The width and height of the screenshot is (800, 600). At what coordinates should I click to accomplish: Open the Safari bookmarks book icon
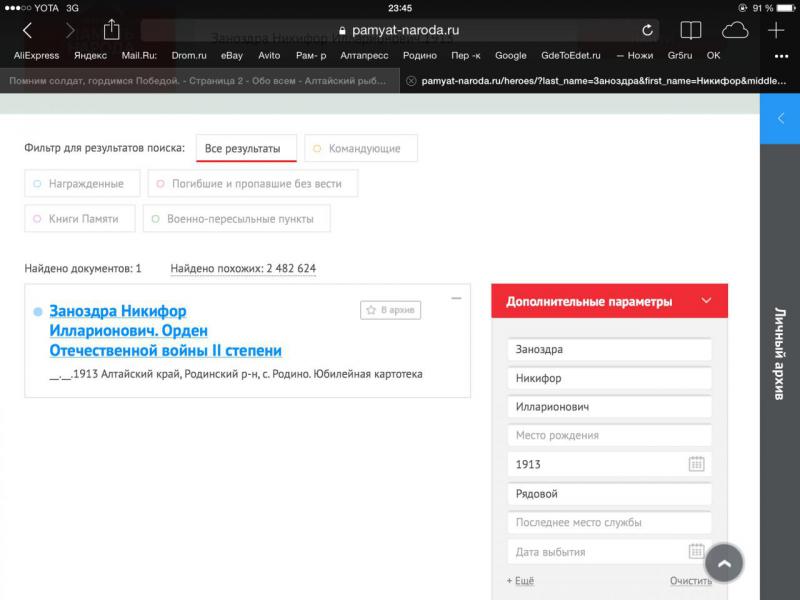pyautogui.click(x=690, y=30)
